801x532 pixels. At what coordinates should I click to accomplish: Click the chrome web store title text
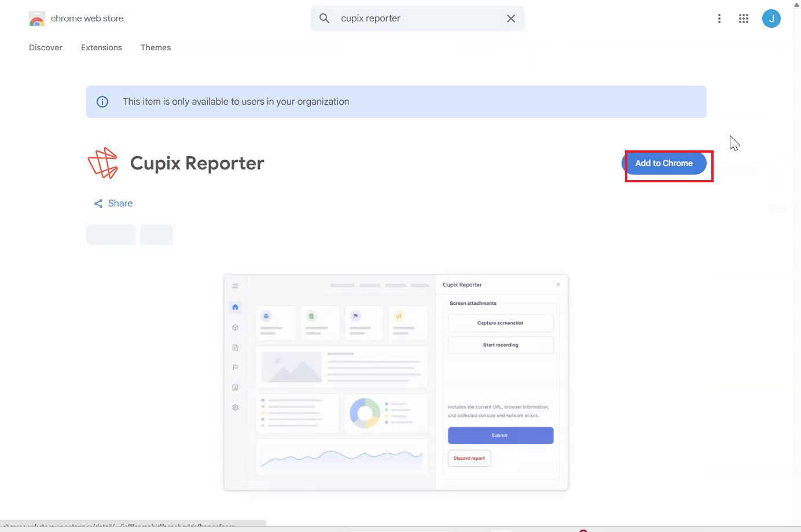[87, 19]
